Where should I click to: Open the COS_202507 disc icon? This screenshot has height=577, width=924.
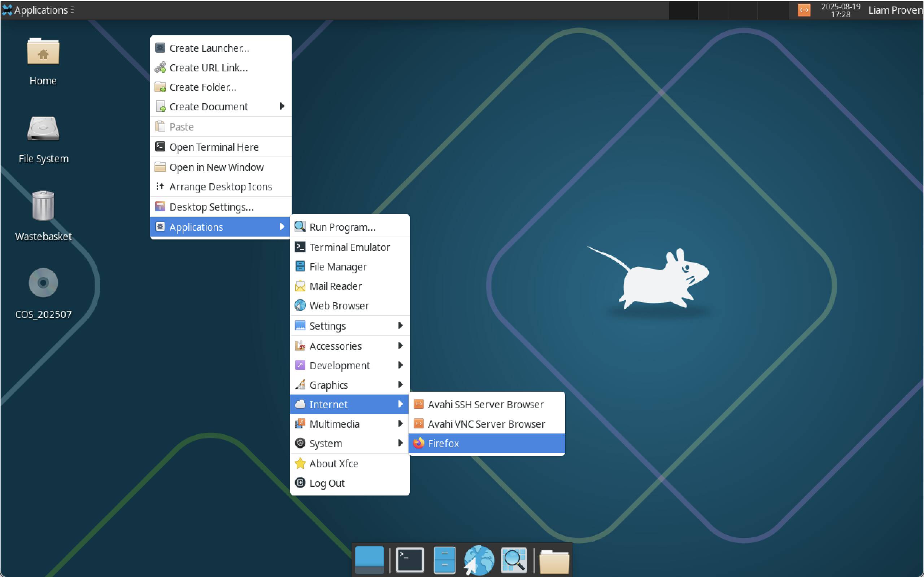click(43, 283)
